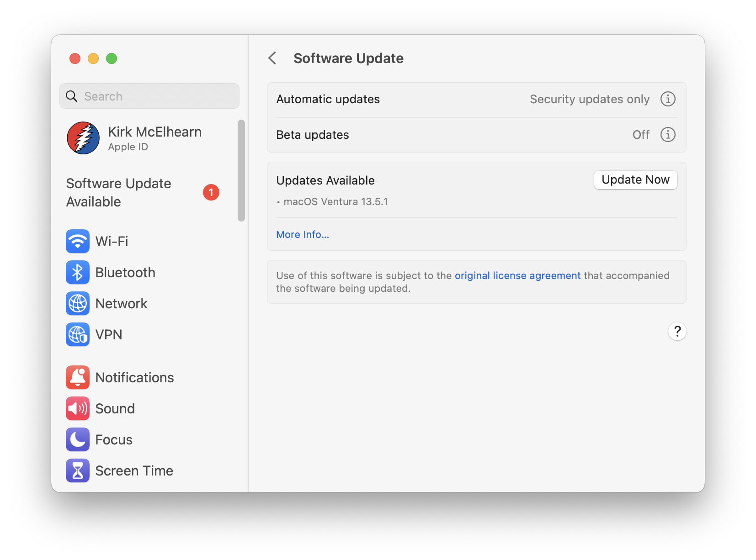Select the Screen Time sidebar label
Image resolution: width=756 pixels, height=560 pixels.
(x=134, y=470)
